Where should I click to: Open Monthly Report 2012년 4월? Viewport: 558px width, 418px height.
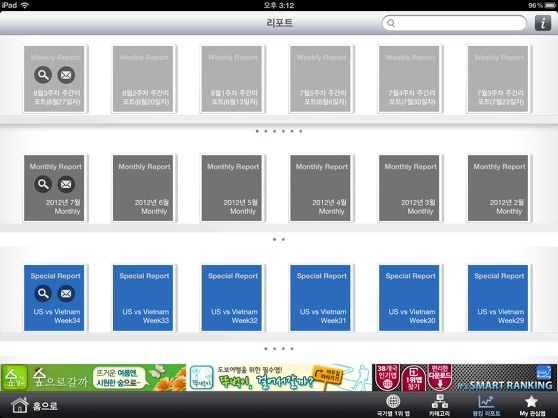click(321, 188)
